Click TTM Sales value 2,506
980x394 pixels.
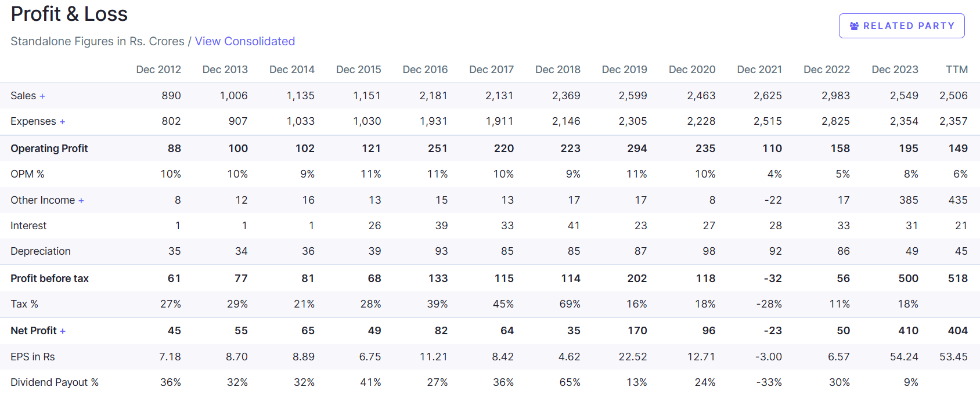(x=954, y=96)
